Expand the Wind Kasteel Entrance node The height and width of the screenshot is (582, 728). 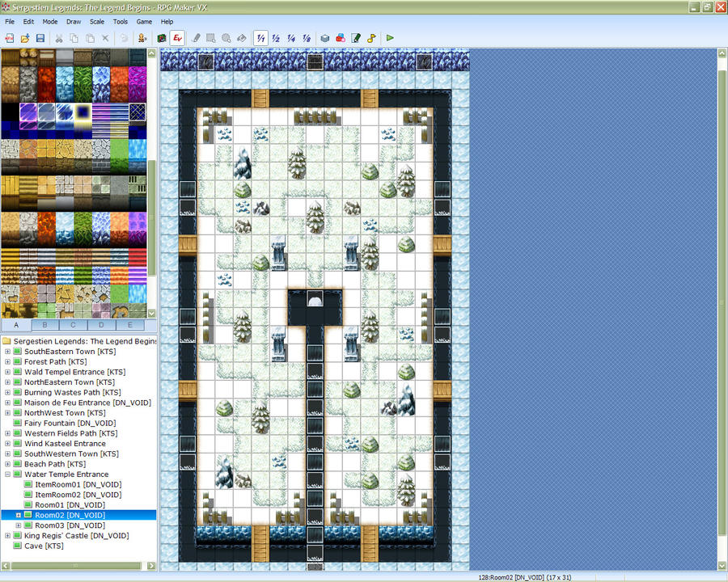point(7,444)
